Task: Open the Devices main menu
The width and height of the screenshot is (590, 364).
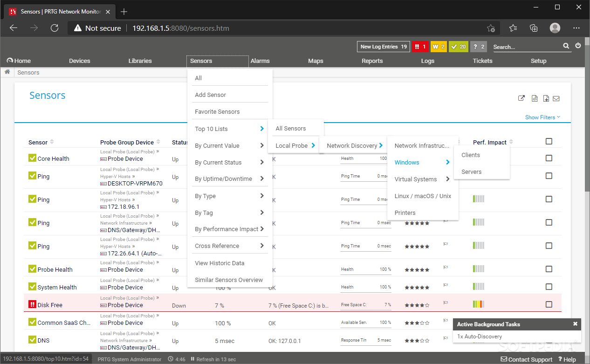Action: [x=80, y=61]
